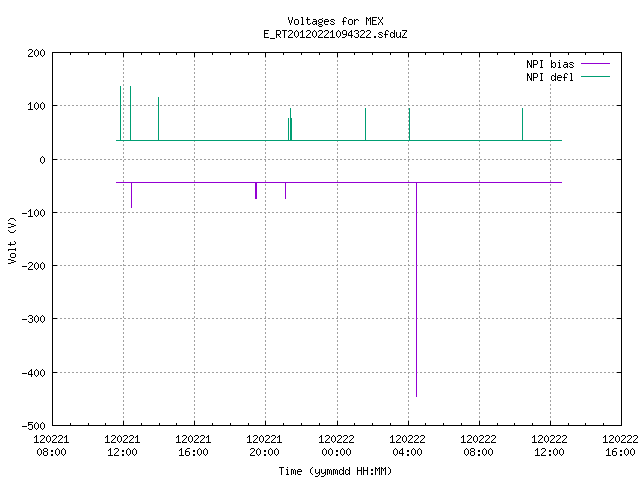Click the purple NPI bias legend line sample

click(x=595, y=64)
